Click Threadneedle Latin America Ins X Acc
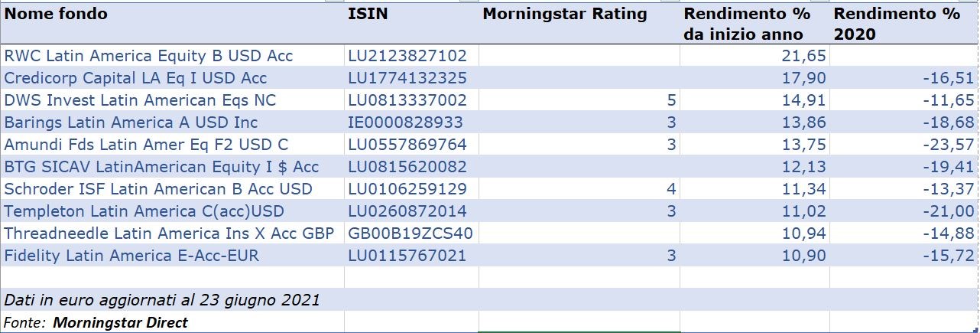980x333 pixels. pos(169,233)
